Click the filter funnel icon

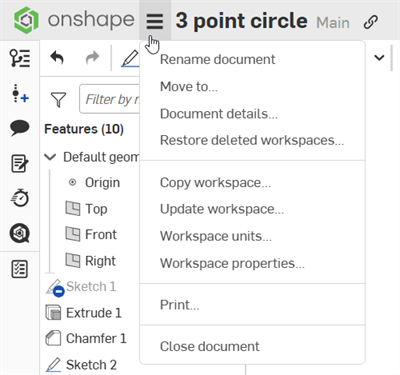(x=58, y=99)
